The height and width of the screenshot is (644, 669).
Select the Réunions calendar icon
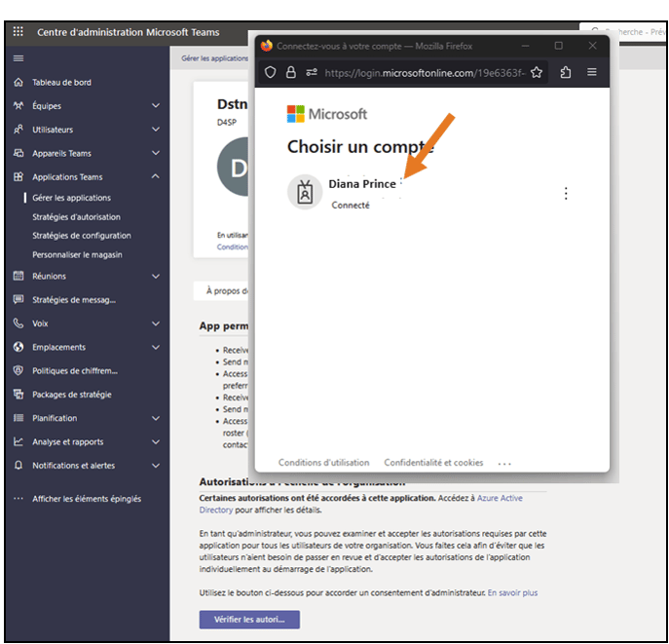(19, 276)
